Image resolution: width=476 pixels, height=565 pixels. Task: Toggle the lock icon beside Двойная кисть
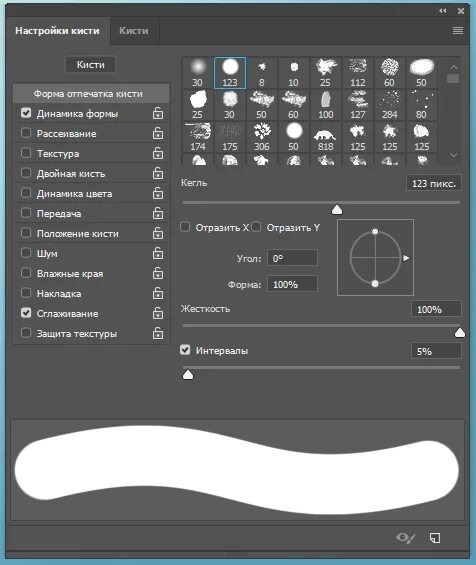point(157,173)
